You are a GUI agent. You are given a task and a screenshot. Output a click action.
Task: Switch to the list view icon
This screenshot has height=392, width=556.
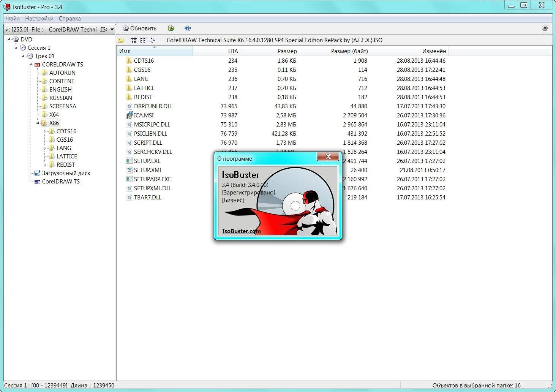(x=143, y=40)
